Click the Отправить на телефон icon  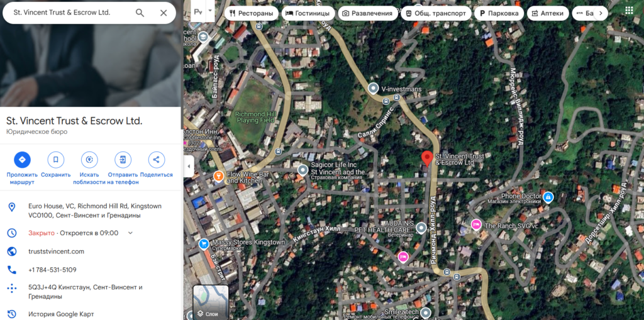[x=123, y=160]
